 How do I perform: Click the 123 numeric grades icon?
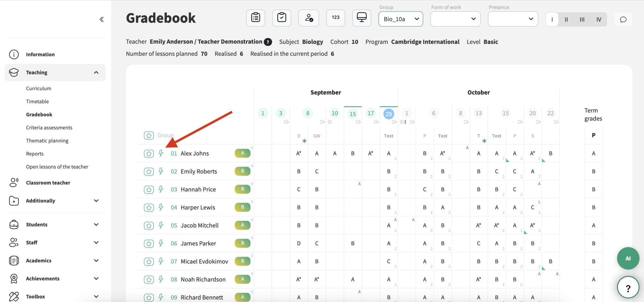point(336,18)
